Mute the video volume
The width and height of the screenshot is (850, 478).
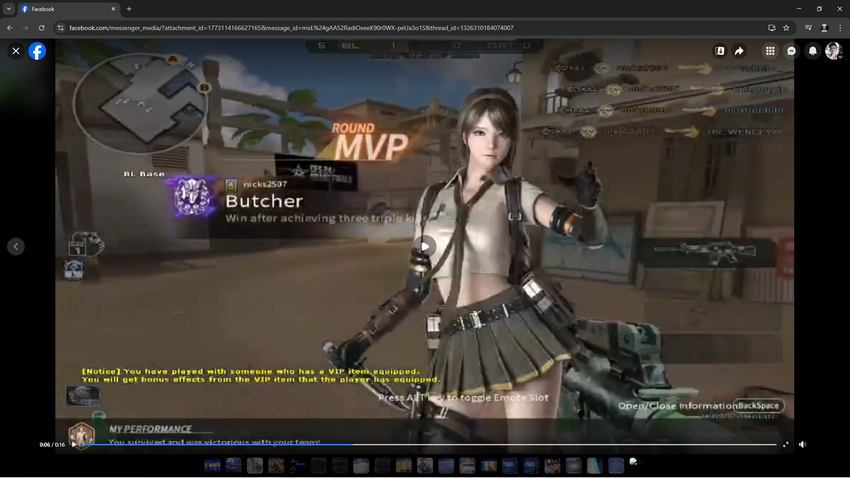[x=803, y=444]
